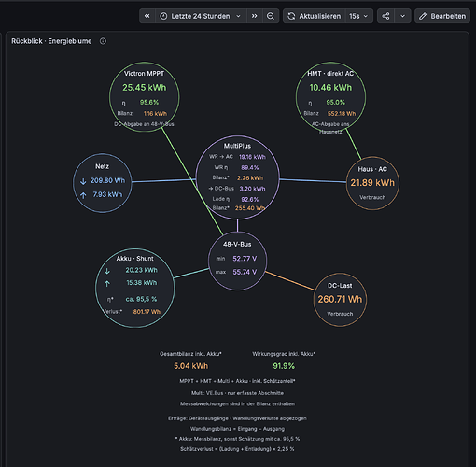Click the Netz down arrow import icon
The width and height of the screenshot is (476, 467).
click(83, 181)
